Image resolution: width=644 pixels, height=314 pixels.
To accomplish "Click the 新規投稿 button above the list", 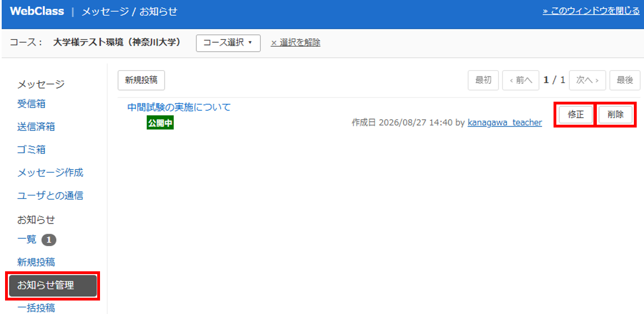I will [141, 80].
